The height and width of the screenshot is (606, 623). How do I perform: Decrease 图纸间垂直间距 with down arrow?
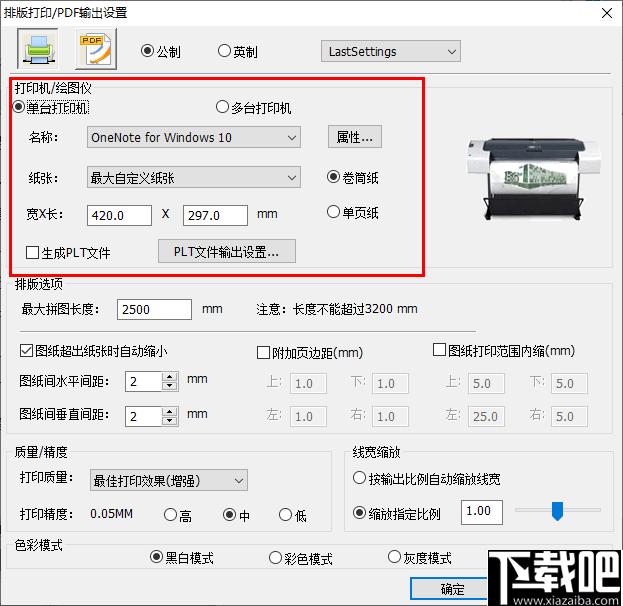tap(170, 421)
